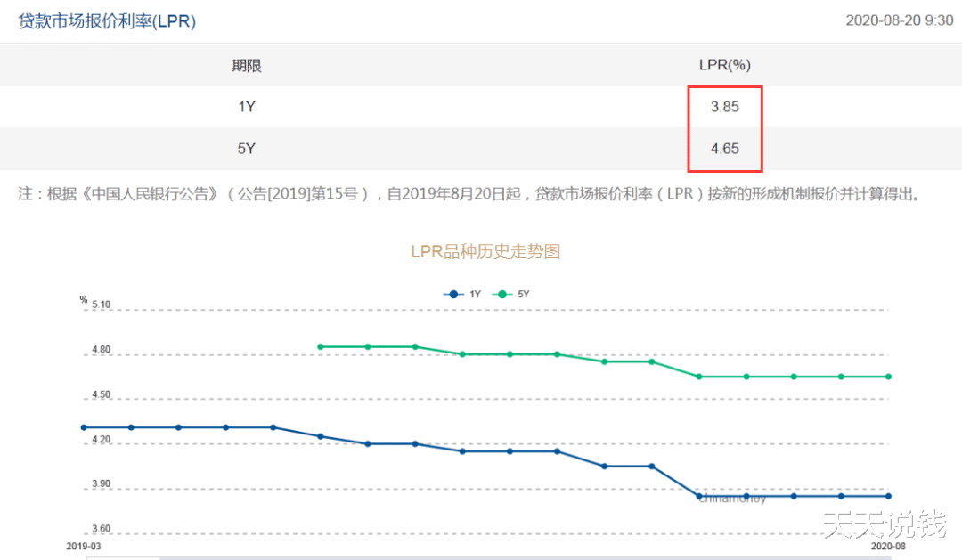Image resolution: width=962 pixels, height=560 pixels.
Task: Click the 2020-08 x-axis label
Action: [x=888, y=546]
